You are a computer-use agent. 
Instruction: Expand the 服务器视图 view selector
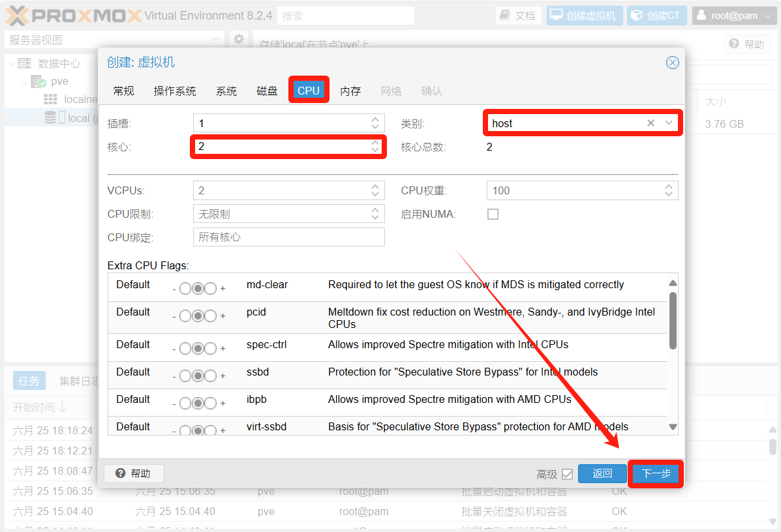[216, 40]
